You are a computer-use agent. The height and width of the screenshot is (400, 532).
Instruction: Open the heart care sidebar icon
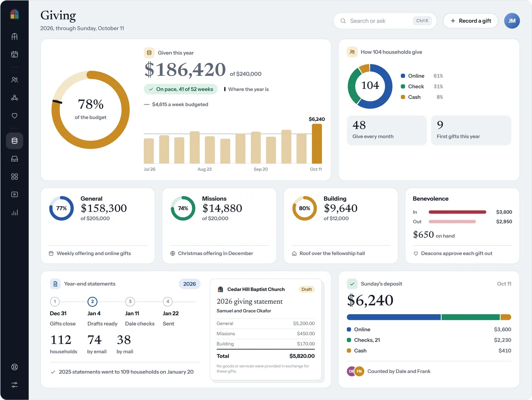coord(14,115)
